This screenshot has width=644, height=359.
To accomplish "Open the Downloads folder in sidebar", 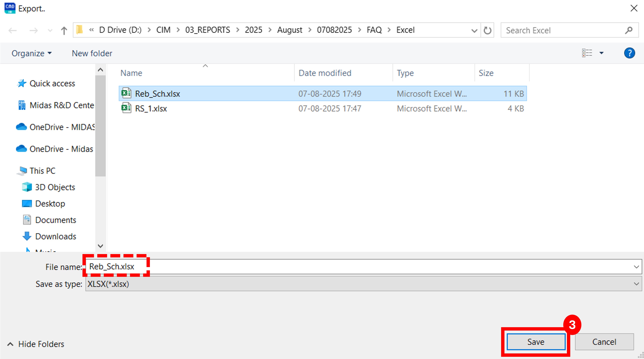I will coord(55,236).
